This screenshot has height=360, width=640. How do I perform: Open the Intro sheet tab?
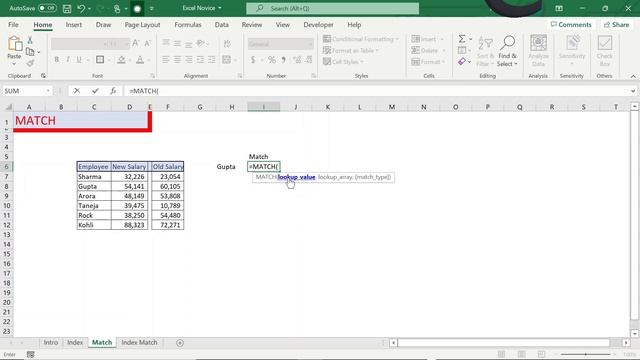pyautogui.click(x=51, y=342)
